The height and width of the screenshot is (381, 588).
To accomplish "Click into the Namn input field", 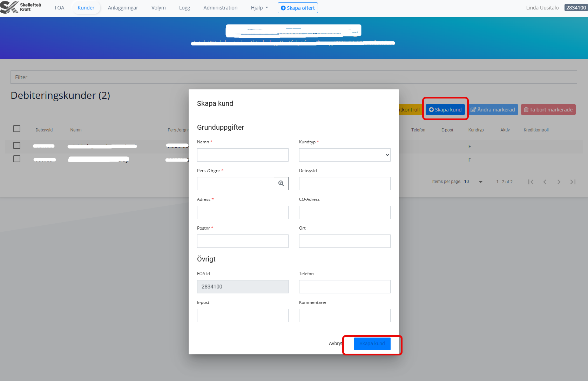I will pyautogui.click(x=243, y=155).
